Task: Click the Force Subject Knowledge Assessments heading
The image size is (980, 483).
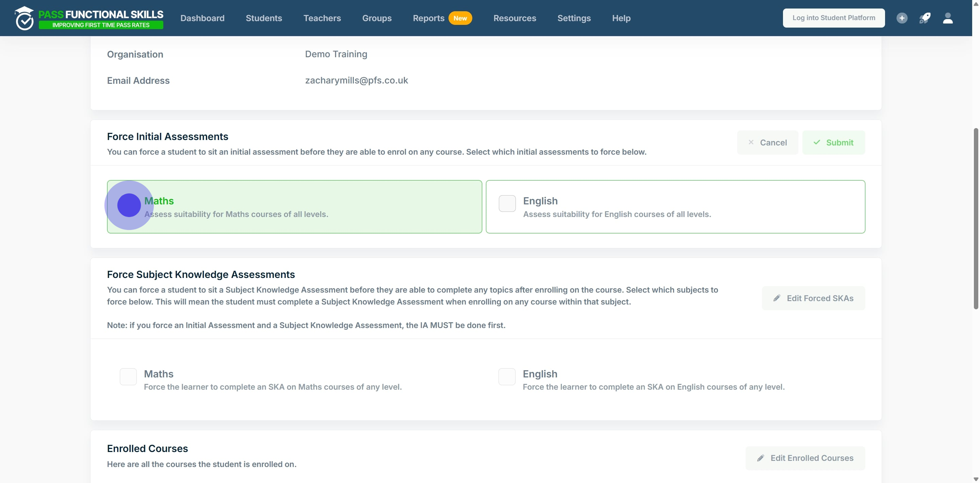Action: tap(201, 274)
